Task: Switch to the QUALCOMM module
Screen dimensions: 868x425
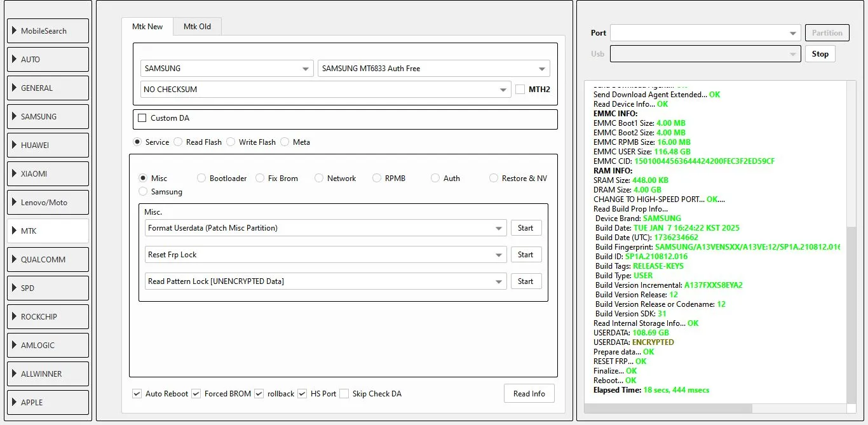Action: (x=48, y=259)
